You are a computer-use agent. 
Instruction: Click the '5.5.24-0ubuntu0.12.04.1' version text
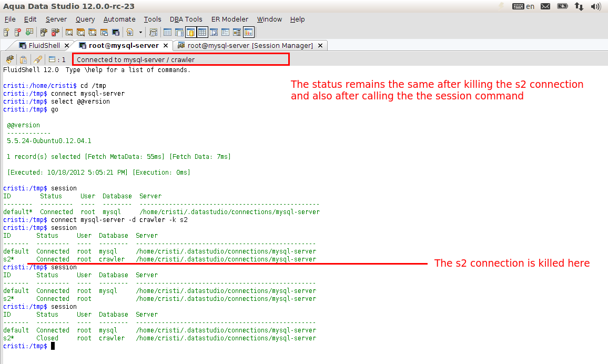[49, 141]
